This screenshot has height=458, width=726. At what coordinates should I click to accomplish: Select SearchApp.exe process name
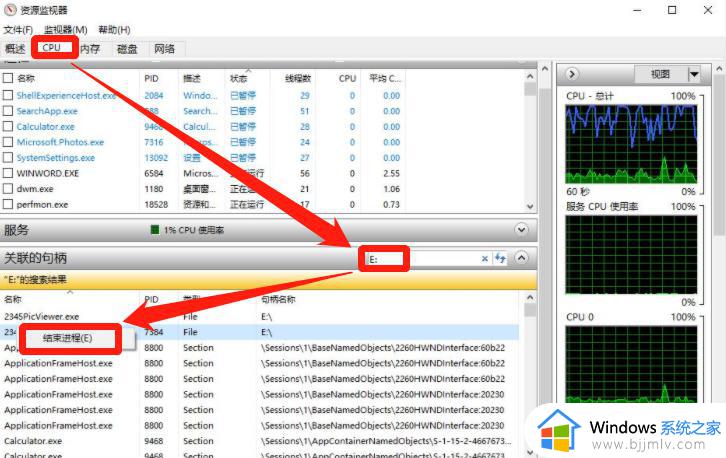47,111
